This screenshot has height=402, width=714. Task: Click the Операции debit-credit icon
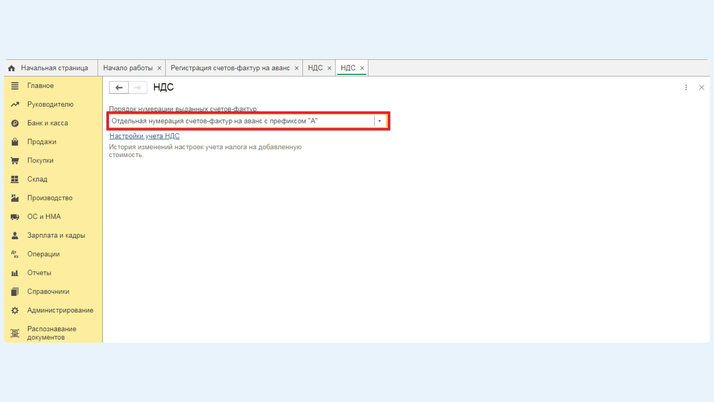tap(15, 254)
